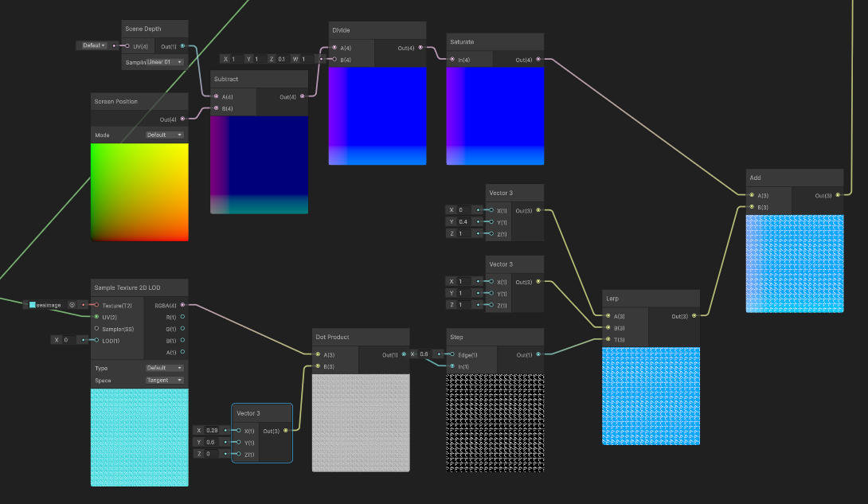Click the LOD X value field
The width and height of the screenshot is (868, 504).
pyautogui.click(x=68, y=340)
